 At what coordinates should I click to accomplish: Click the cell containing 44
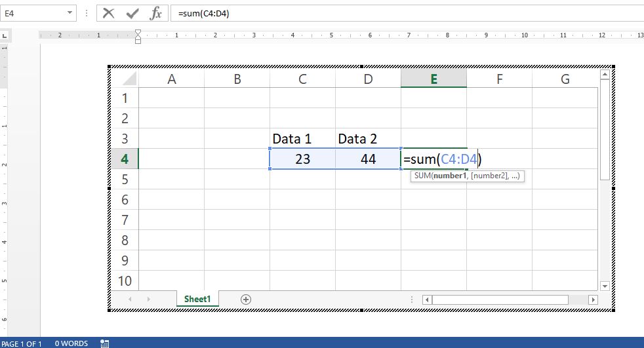(x=368, y=159)
